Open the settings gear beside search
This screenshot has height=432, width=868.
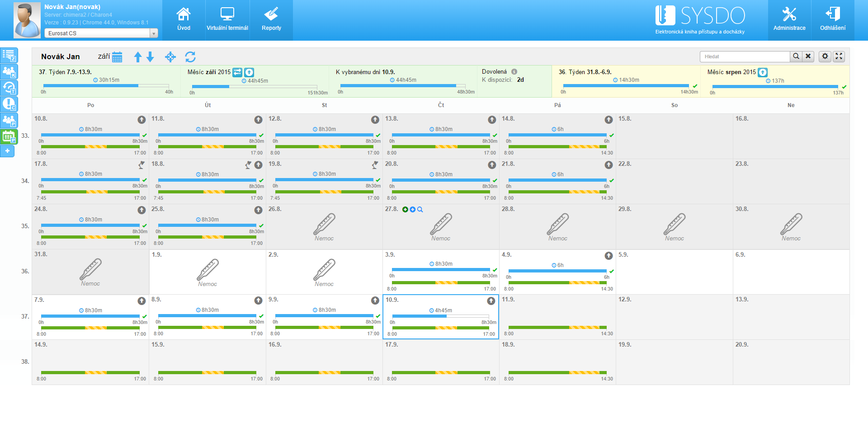click(825, 56)
